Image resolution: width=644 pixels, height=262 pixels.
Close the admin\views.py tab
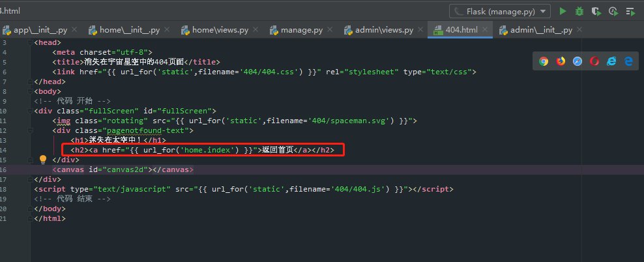[x=420, y=29]
